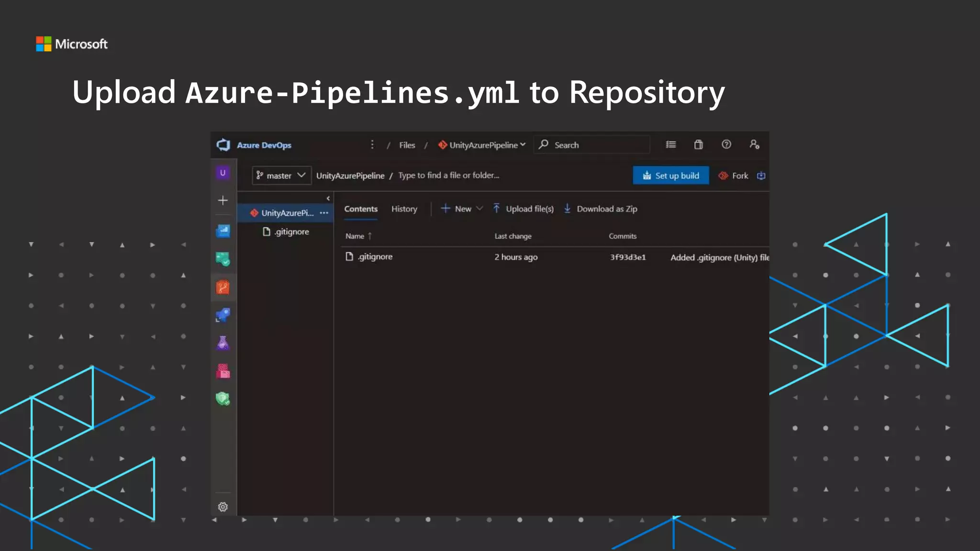Click the plus add icon in sidebar

pyautogui.click(x=223, y=200)
